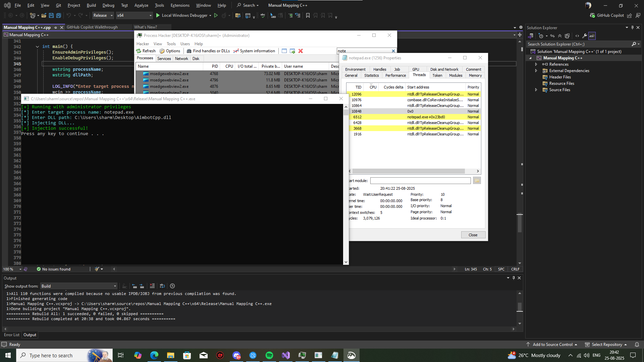644x362 pixels.
Task: Open Microsoft Edge from the taskbar
Action: pyautogui.click(x=154, y=355)
